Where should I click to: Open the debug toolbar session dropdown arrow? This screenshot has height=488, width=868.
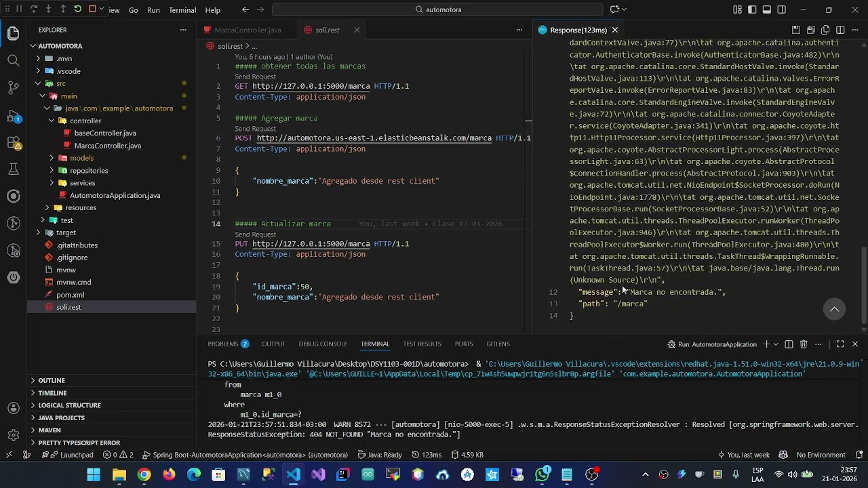[x=102, y=9]
